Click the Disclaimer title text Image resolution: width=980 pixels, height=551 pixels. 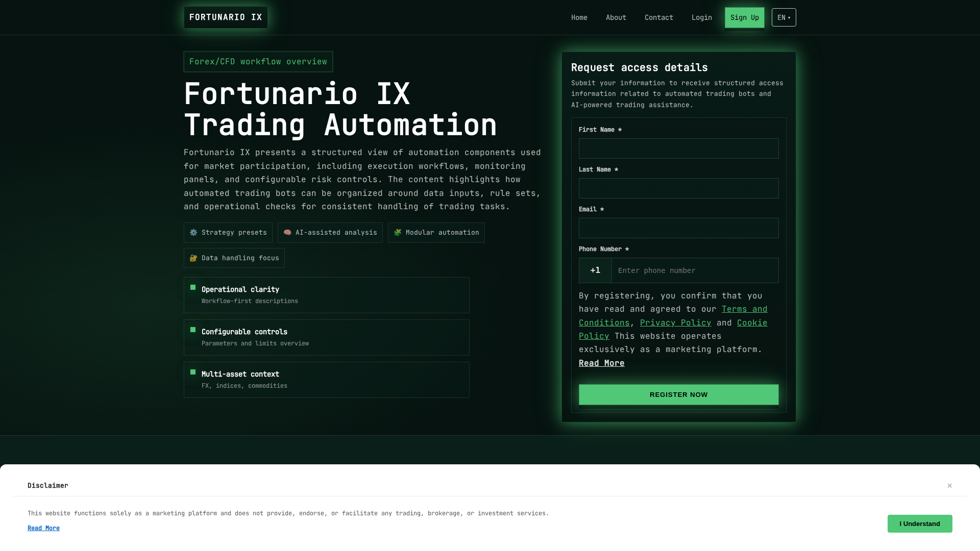48,486
